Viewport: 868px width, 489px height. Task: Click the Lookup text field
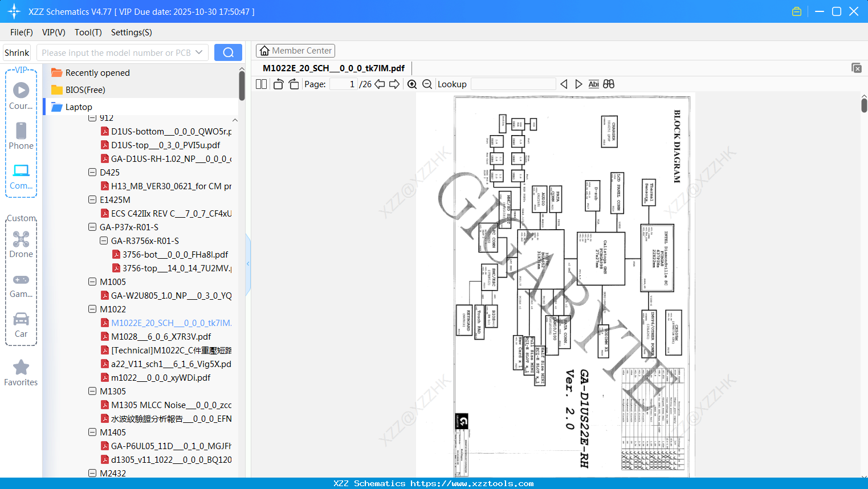514,84
